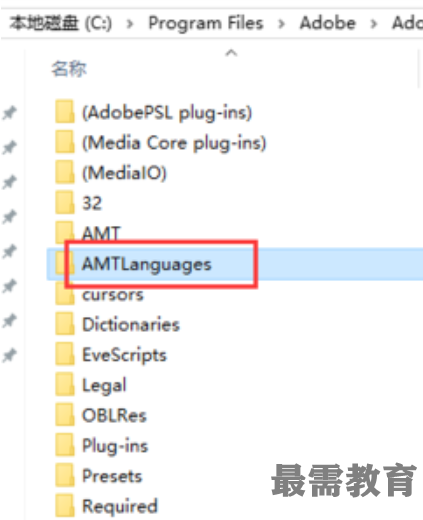
Task: Click the (MediaIO) folder icon
Action: [65, 172]
